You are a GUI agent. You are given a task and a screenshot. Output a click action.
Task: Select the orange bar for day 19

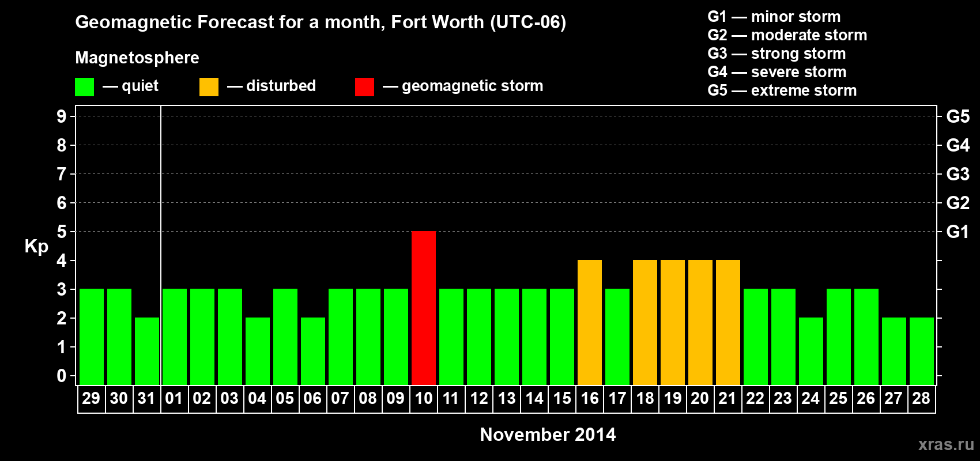click(x=673, y=322)
